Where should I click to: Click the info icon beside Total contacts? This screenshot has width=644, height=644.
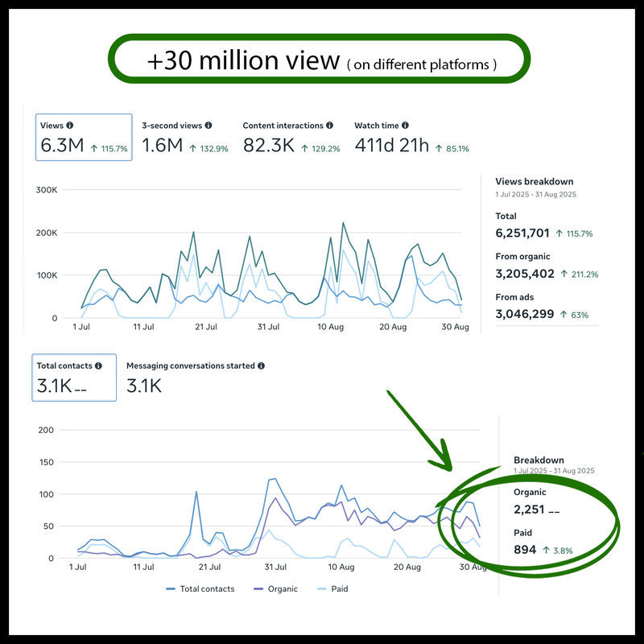[x=98, y=365]
